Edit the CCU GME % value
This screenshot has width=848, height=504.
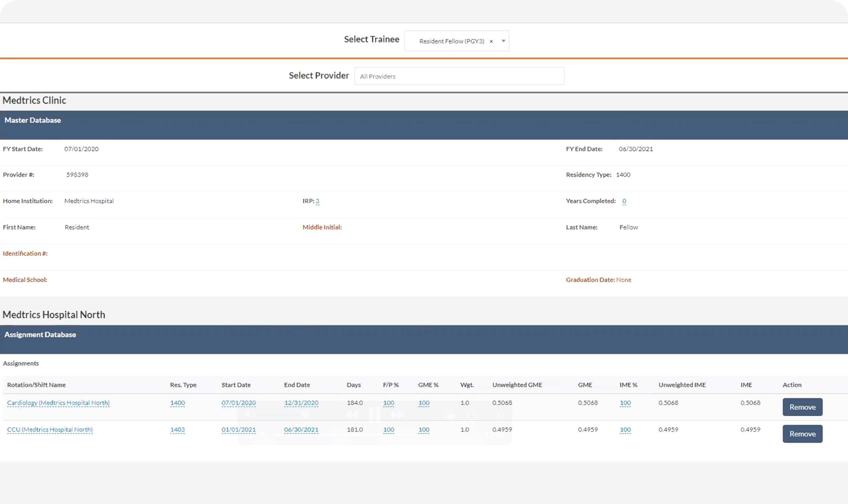click(424, 430)
